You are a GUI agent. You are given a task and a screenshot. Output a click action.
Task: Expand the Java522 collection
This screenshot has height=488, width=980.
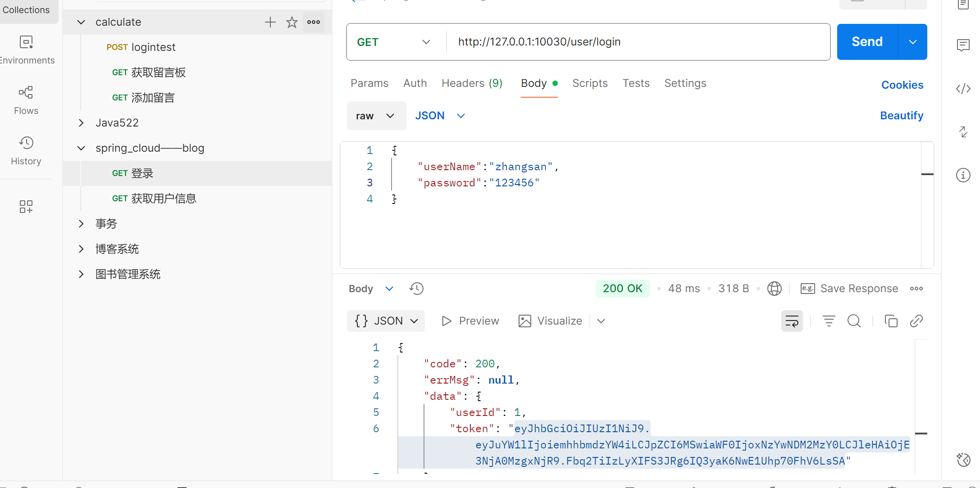pos(81,123)
